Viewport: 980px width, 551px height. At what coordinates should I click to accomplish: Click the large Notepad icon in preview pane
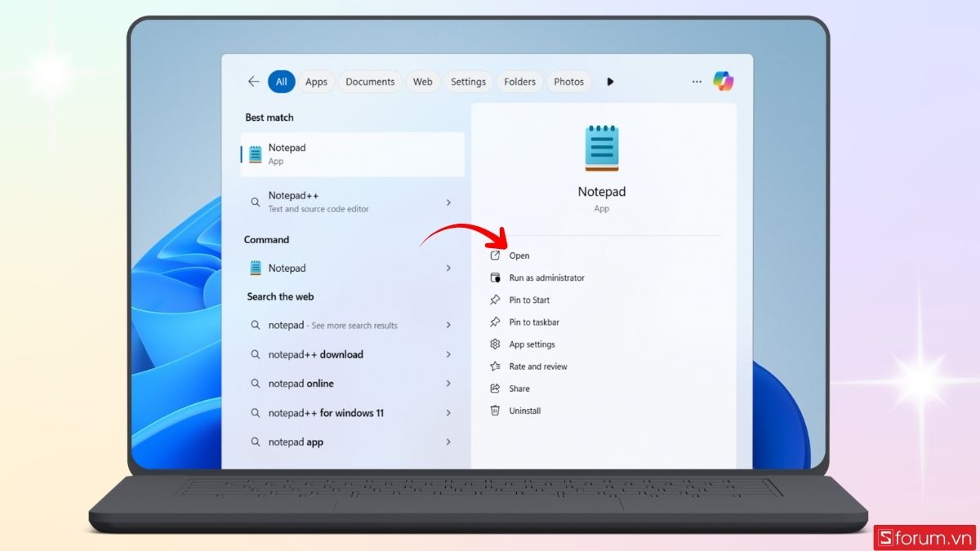(x=602, y=149)
